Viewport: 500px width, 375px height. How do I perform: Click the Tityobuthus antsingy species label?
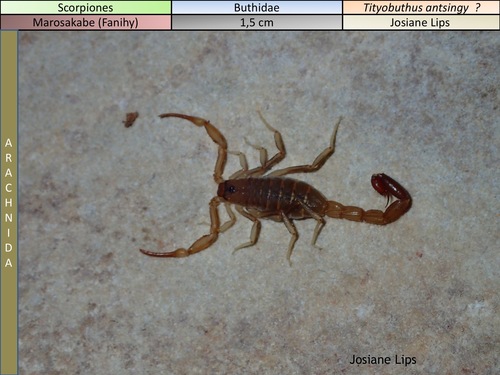click(421, 7)
